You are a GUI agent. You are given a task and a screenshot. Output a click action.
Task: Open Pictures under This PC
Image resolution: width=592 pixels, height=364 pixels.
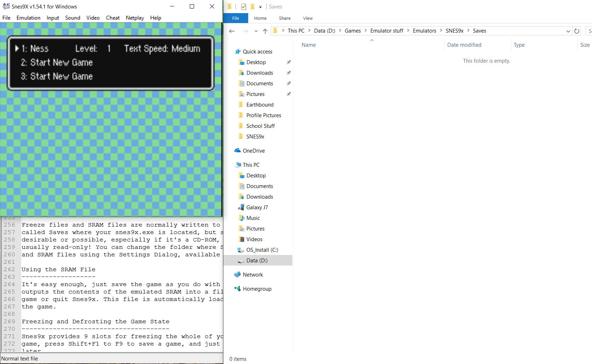click(x=255, y=229)
